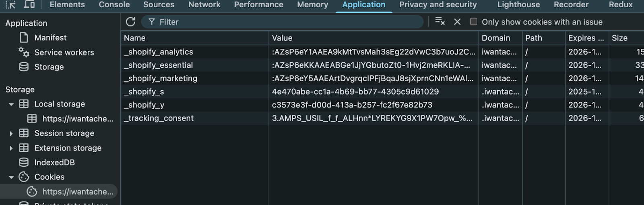Switch to the Performance tab

coord(259,5)
